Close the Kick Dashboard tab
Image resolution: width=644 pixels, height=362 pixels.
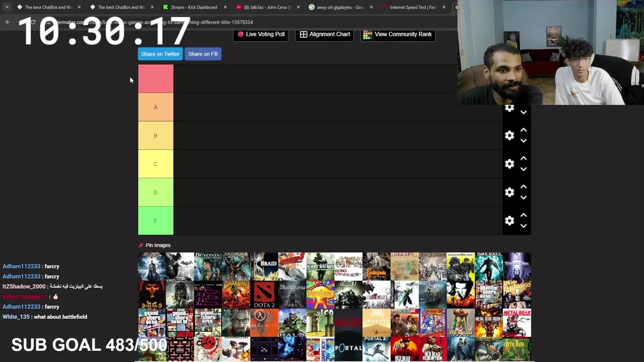coord(225,7)
